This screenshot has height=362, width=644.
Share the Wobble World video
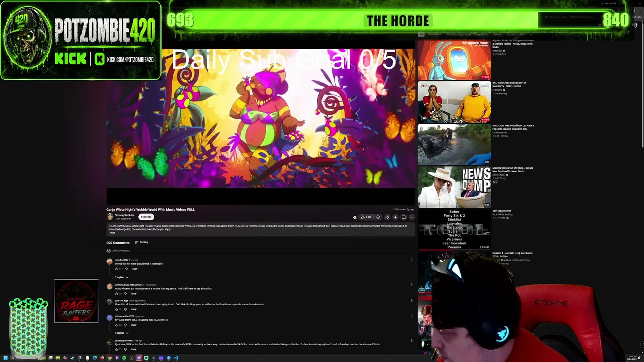(387, 217)
